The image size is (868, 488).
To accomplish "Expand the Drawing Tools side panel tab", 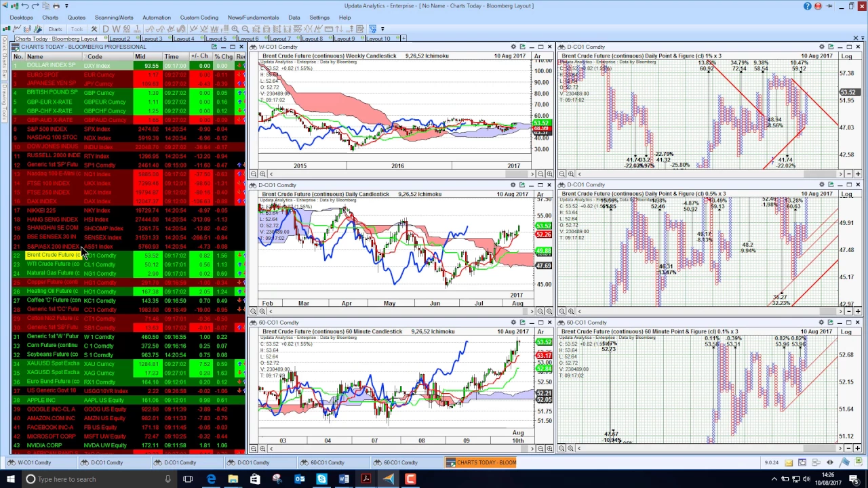I will [x=4, y=102].
